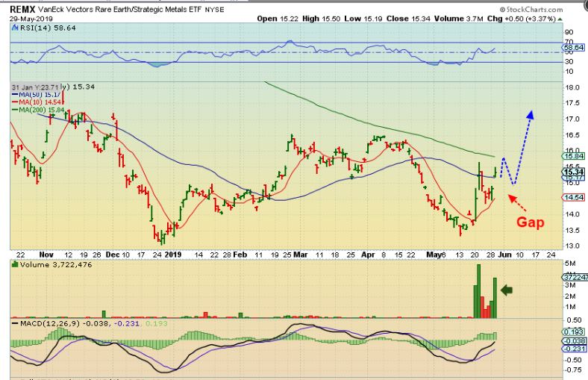Click the MACD(12,26,9) legend label

tap(49, 323)
